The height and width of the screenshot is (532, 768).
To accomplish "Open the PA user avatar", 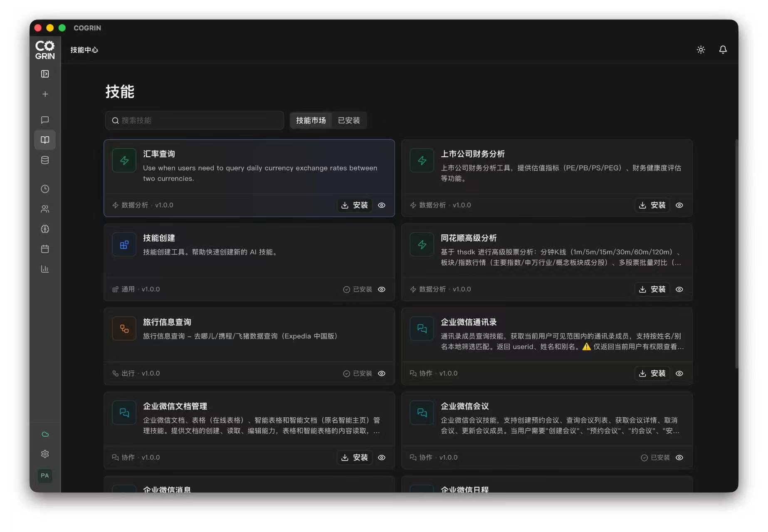I will pyautogui.click(x=45, y=475).
